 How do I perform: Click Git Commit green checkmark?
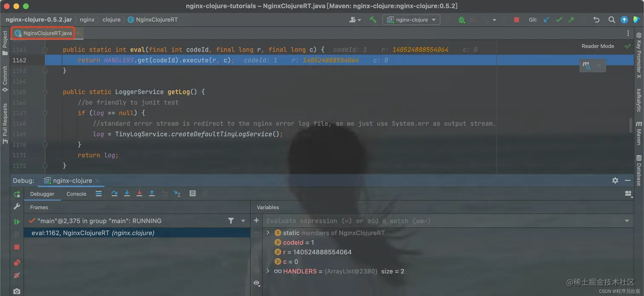[559, 20]
